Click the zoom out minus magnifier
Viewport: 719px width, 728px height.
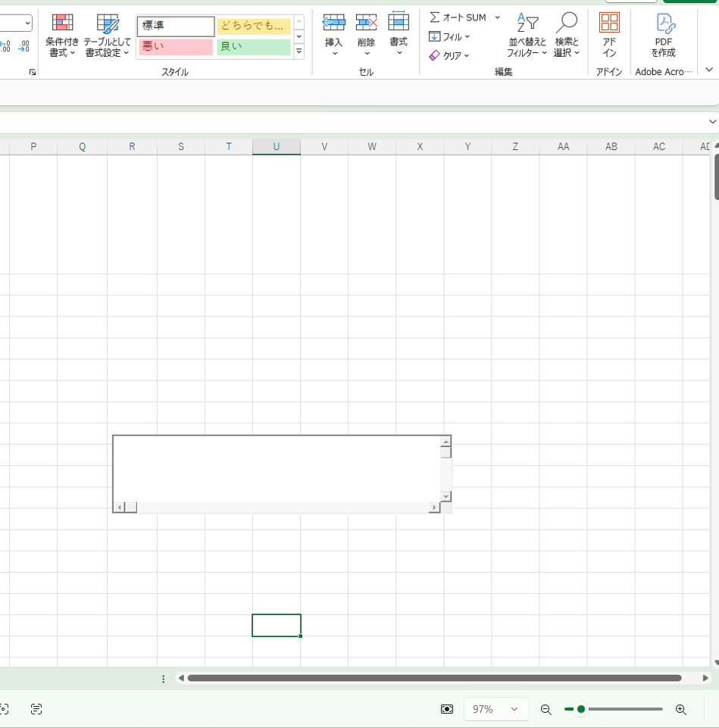point(546,709)
